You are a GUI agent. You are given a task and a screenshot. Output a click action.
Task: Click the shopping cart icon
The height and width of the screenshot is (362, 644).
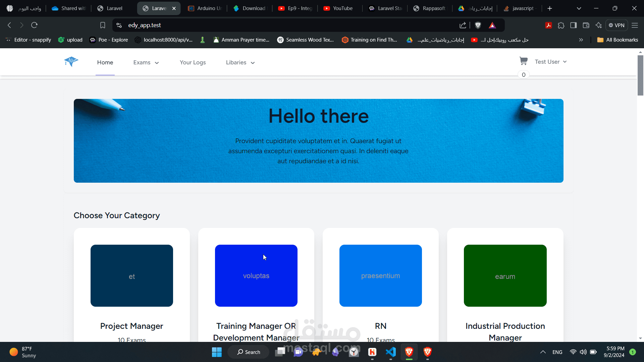coord(523,61)
